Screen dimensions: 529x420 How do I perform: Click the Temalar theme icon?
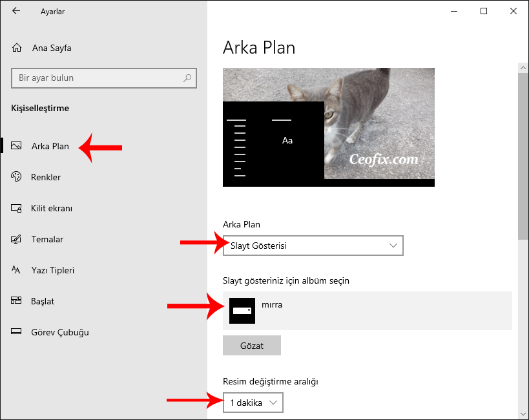point(16,239)
